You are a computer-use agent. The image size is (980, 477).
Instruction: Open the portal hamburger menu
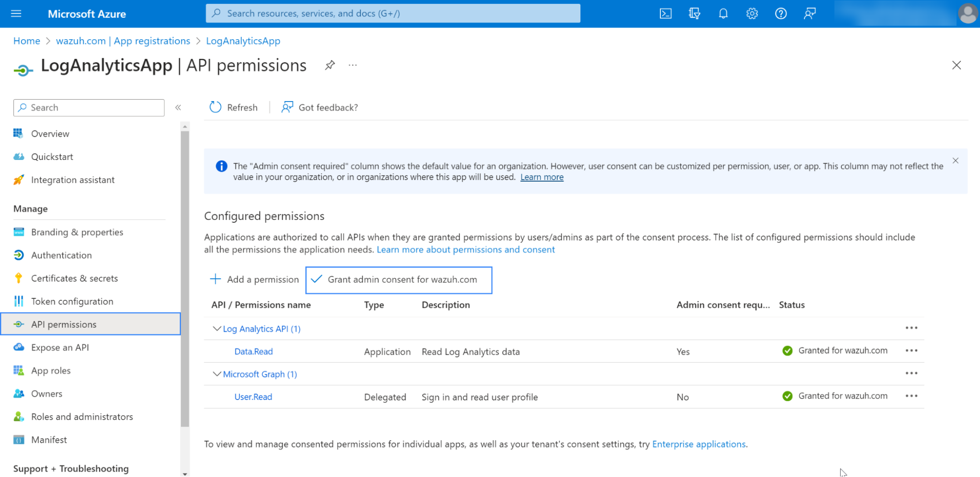click(x=16, y=14)
